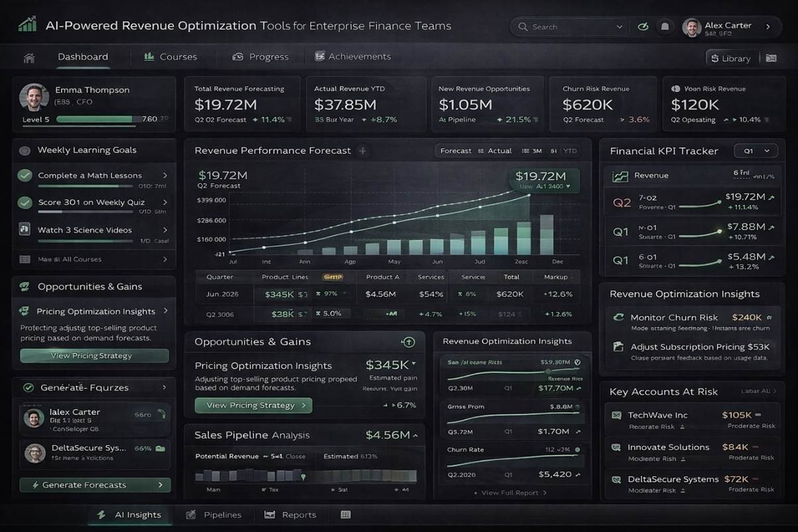Viewport: 798px width, 532px height.
Task: Click the notification bell icon
Action: click(664, 27)
